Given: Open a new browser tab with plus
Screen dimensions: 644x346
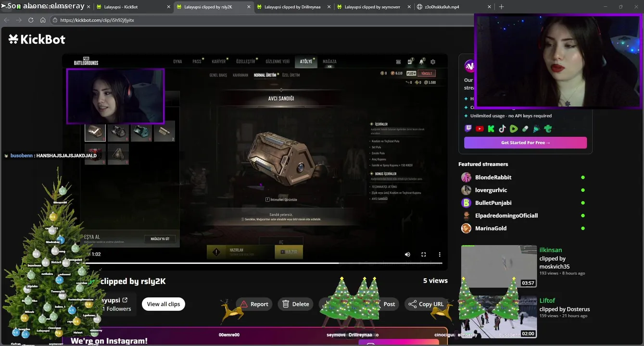Looking at the screenshot, I should (501, 7).
